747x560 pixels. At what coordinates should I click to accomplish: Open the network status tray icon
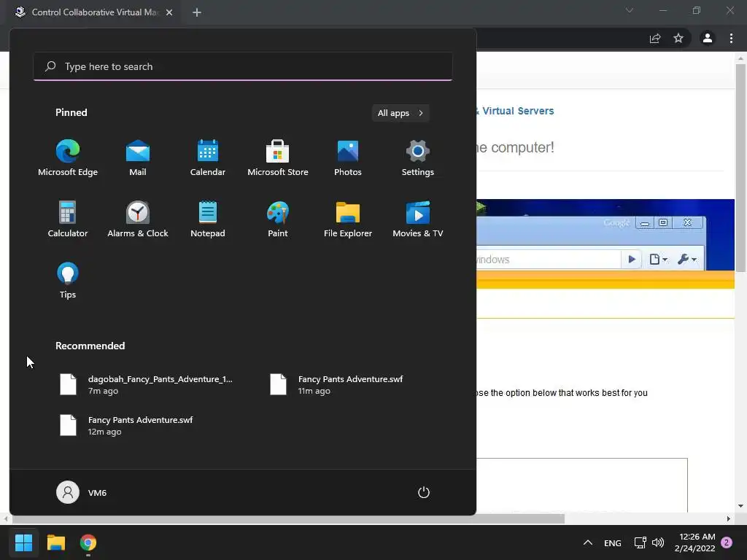coord(640,542)
